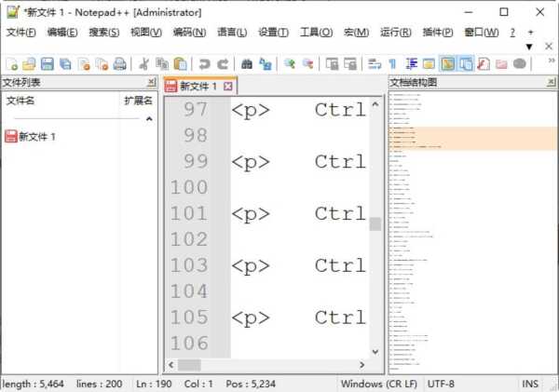The height and width of the screenshot is (392, 559).
Task: Click the gray round icon ending the toolbar
Action: (x=520, y=64)
